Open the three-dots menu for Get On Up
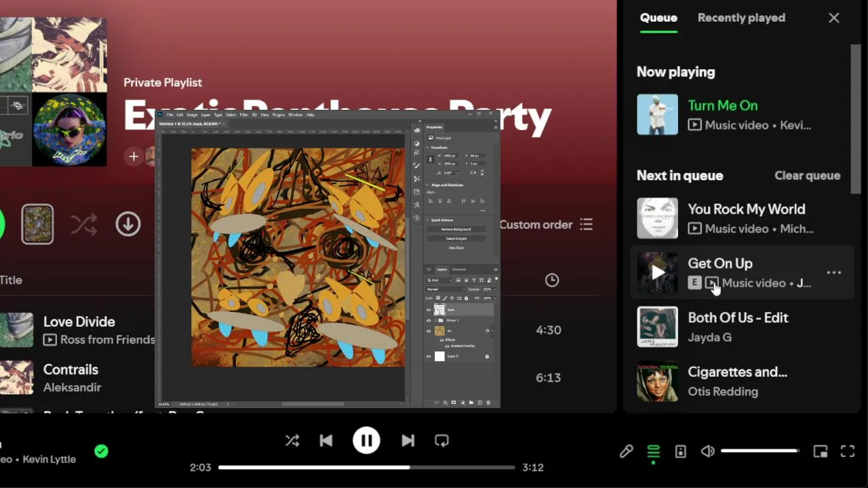This screenshot has width=868, height=488. (834, 272)
